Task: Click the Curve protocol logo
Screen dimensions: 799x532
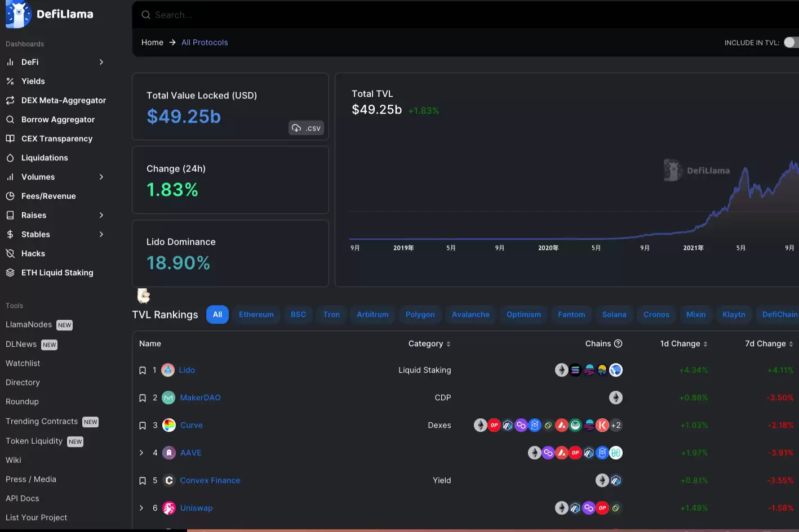Action: pos(169,425)
